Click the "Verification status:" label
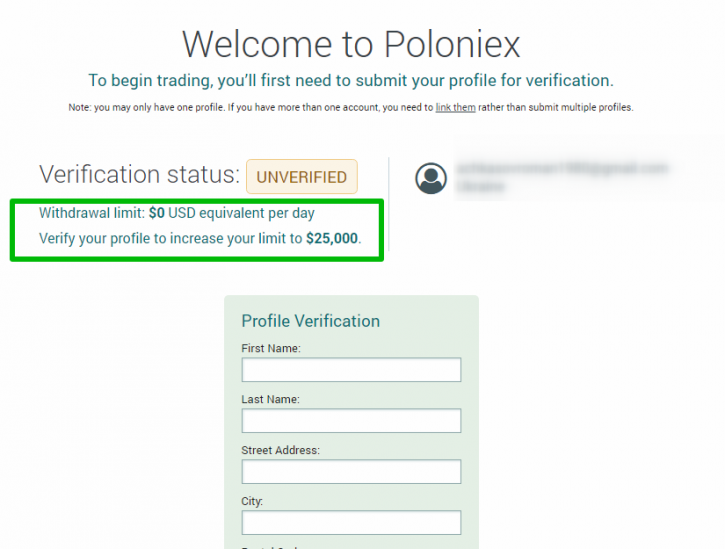The image size is (725, 549). click(140, 175)
